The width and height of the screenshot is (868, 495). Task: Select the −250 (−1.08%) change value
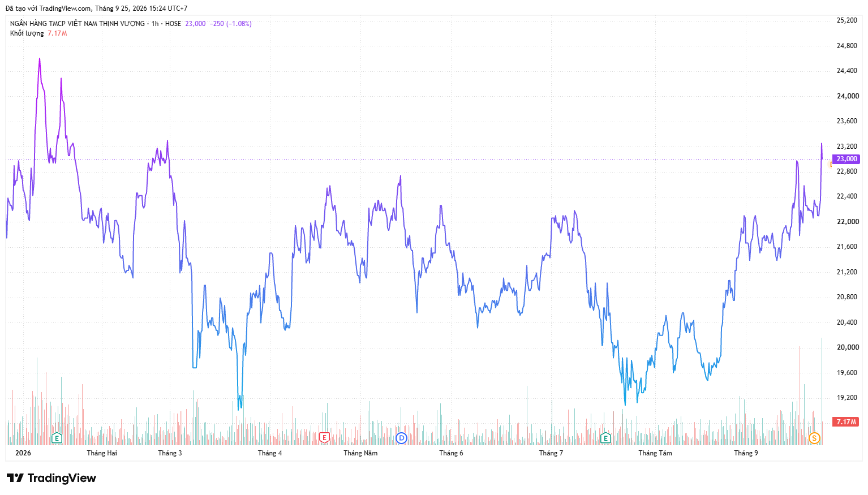[x=231, y=24]
